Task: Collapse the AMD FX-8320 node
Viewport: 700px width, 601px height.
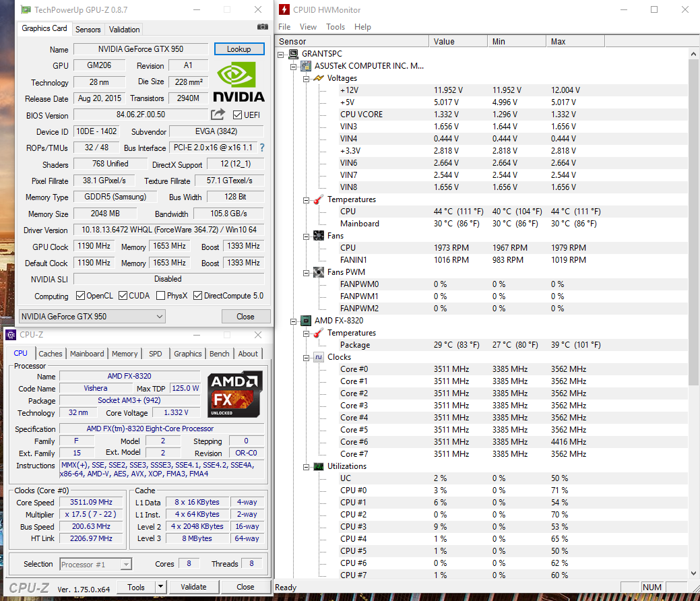Action: pyautogui.click(x=293, y=321)
